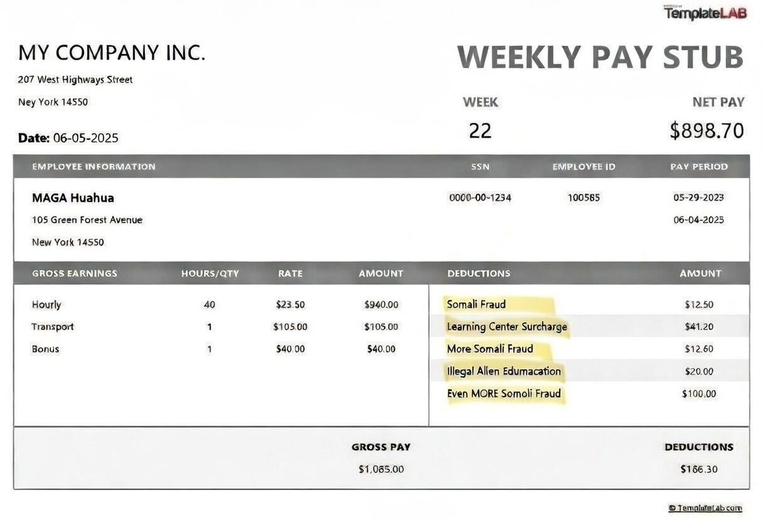Click the Learning Center Surcharge deduction
Viewport: 763px width, 532px height.
(x=506, y=327)
